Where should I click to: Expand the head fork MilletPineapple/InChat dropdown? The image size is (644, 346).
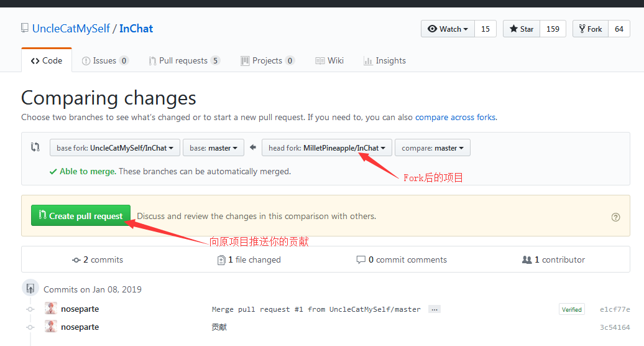327,147
